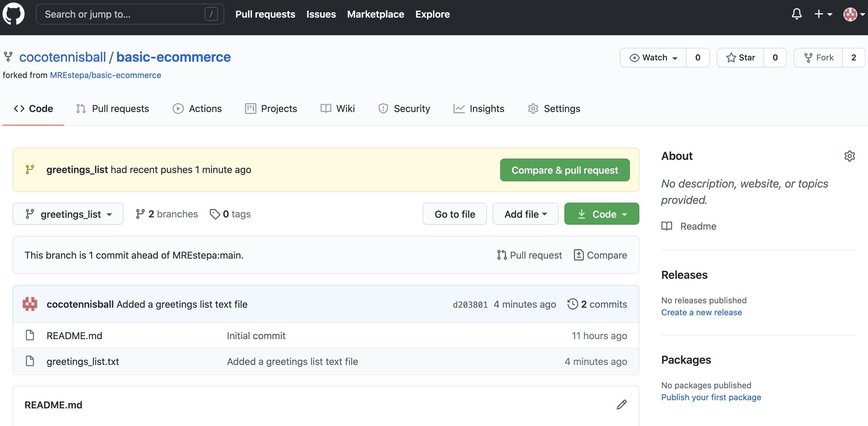Open README.md file
The height and width of the screenshot is (426, 868).
pyautogui.click(x=74, y=335)
